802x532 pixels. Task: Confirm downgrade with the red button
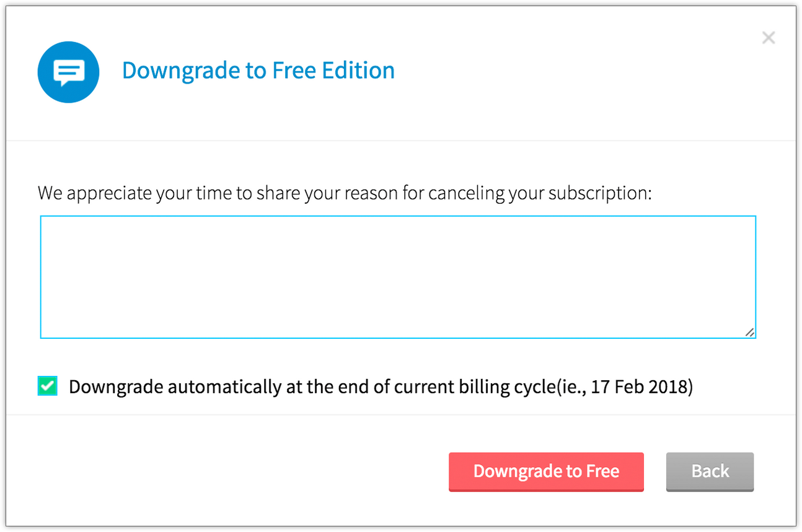click(546, 472)
